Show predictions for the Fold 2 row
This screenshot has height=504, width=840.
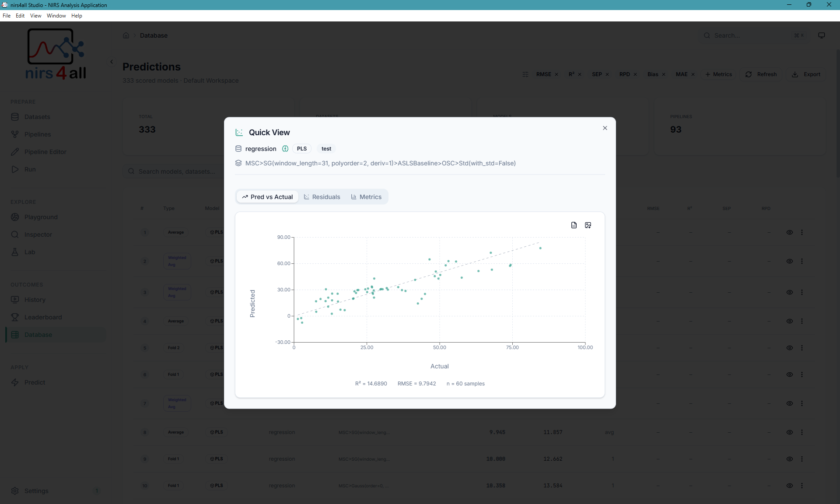(x=789, y=348)
